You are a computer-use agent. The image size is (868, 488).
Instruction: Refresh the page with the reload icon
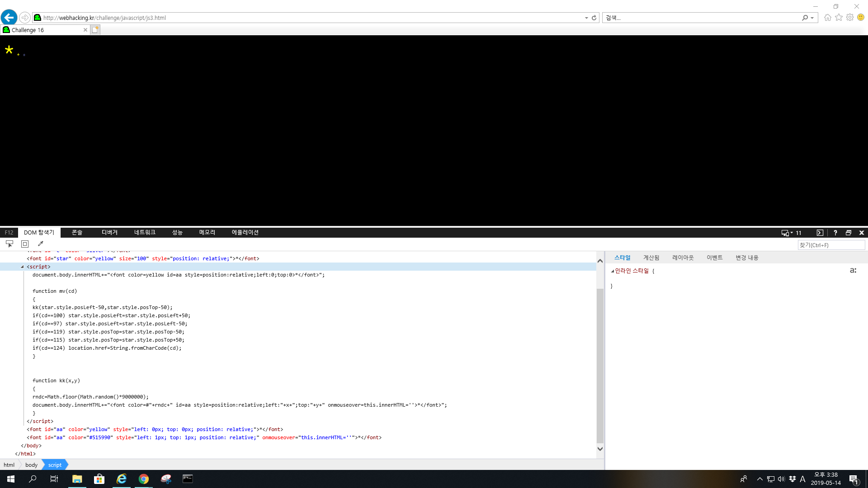tap(594, 18)
